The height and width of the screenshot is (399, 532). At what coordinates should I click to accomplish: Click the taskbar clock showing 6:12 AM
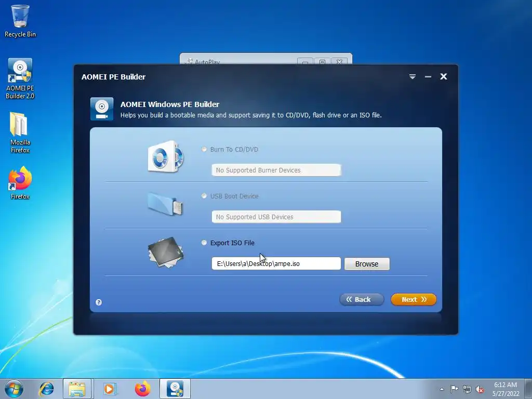[x=506, y=389]
